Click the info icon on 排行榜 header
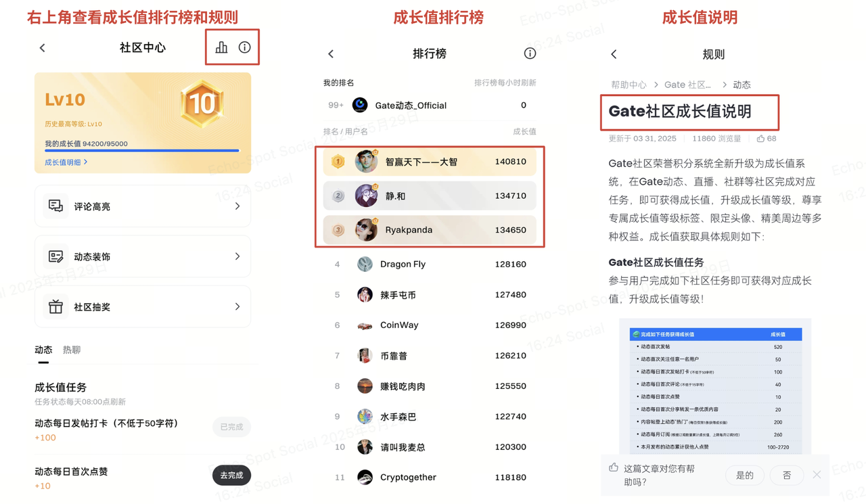The width and height of the screenshot is (866, 504). [530, 53]
